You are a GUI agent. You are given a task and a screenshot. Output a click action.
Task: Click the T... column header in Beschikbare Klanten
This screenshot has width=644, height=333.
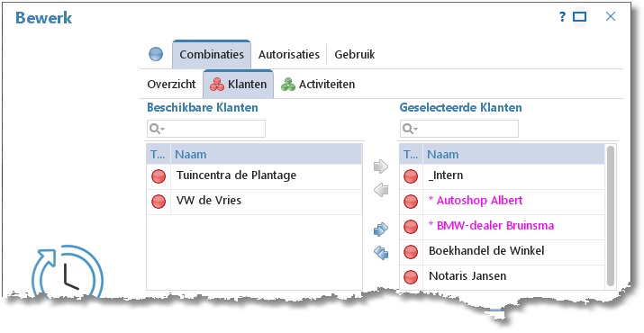[159, 155]
